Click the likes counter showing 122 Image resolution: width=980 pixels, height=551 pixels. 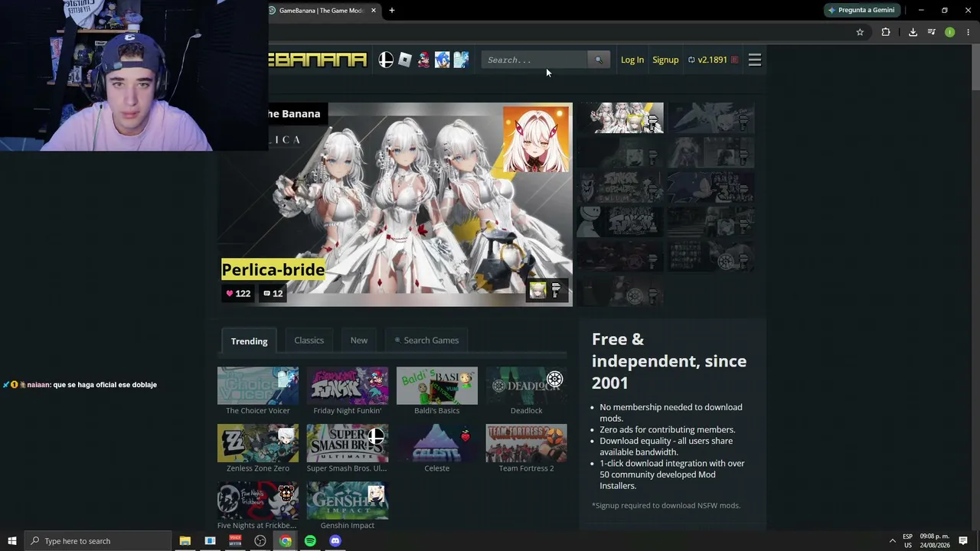point(238,293)
